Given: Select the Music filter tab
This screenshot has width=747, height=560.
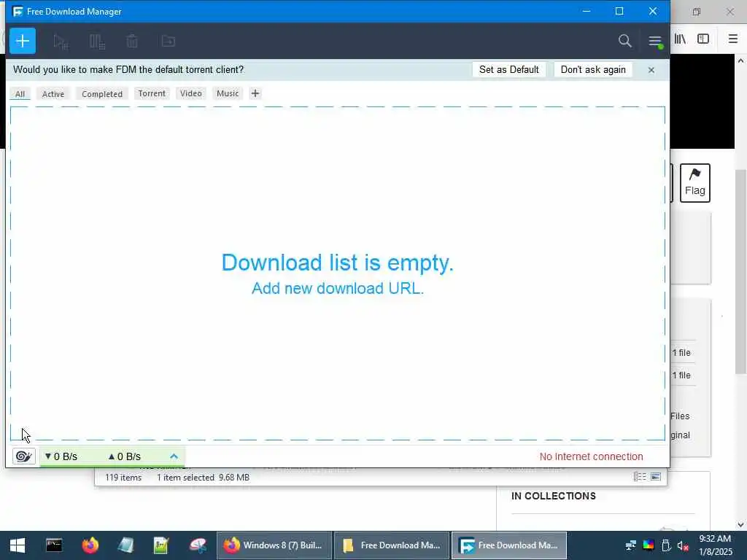Looking at the screenshot, I should [x=228, y=93].
